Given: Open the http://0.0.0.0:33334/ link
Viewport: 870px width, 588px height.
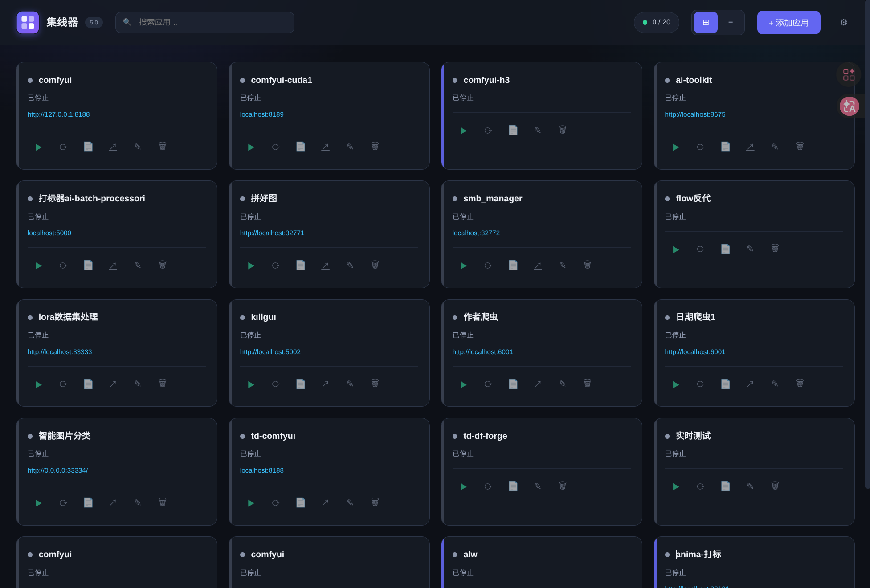Looking at the screenshot, I should [57, 470].
